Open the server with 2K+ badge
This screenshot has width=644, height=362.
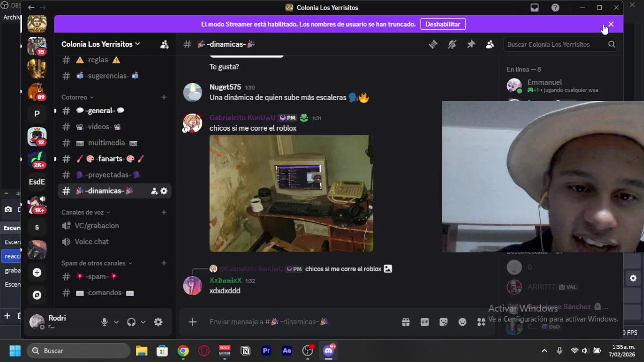(37, 159)
